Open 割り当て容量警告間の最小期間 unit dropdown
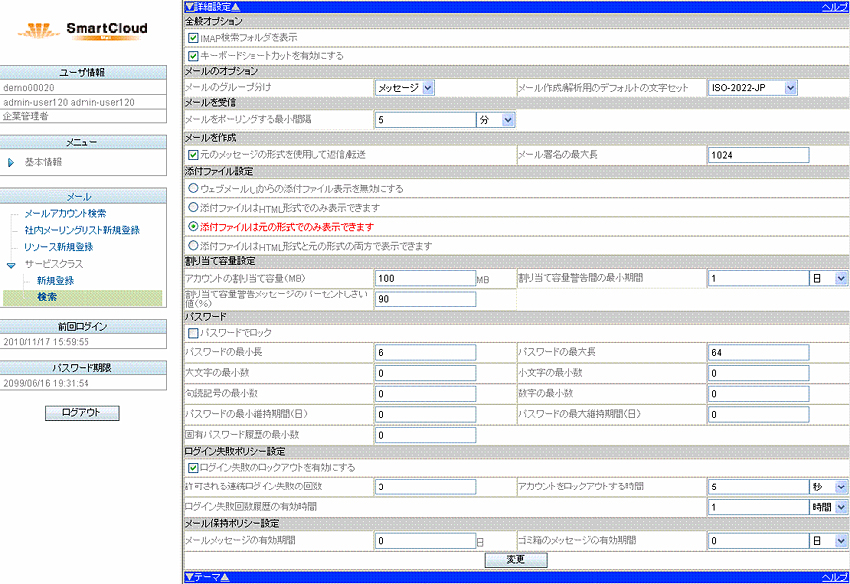The height and width of the screenshot is (584, 850). [828, 278]
